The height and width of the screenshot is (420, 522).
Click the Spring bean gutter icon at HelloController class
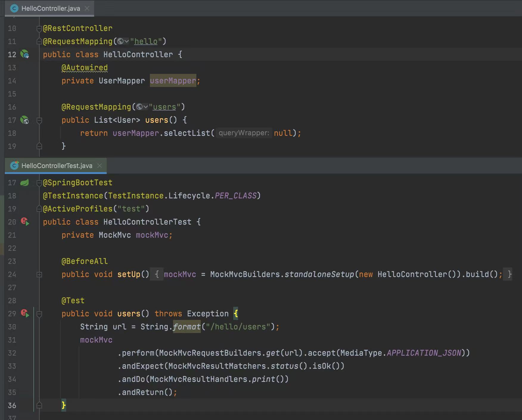pos(24,54)
